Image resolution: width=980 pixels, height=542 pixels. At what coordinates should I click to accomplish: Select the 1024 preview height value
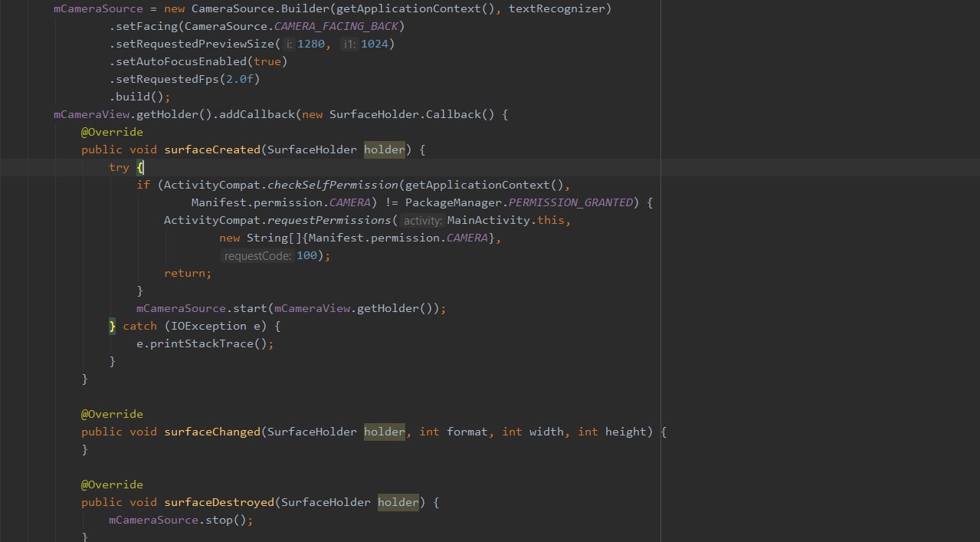point(374,44)
